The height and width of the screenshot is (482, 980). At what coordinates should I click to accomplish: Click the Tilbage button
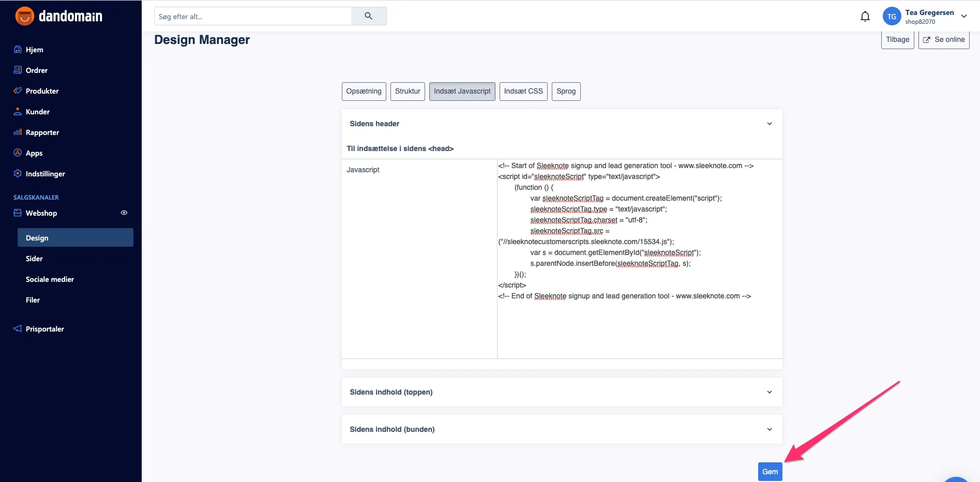(x=897, y=40)
